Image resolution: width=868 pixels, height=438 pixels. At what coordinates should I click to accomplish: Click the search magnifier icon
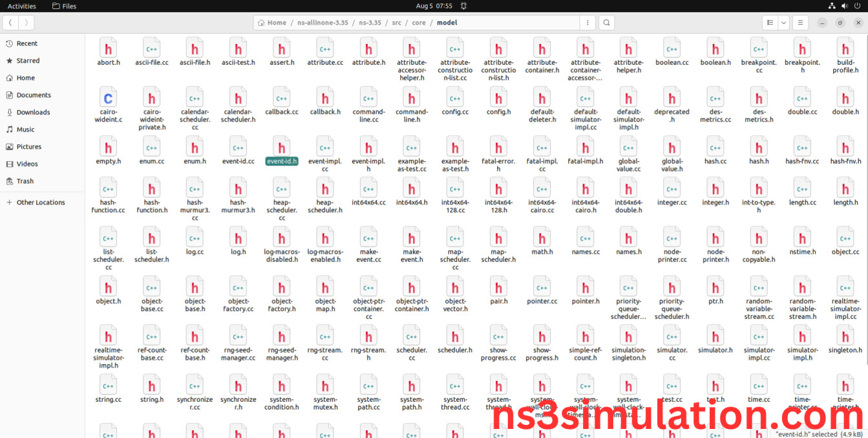pyautogui.click(x=606, y=23)
